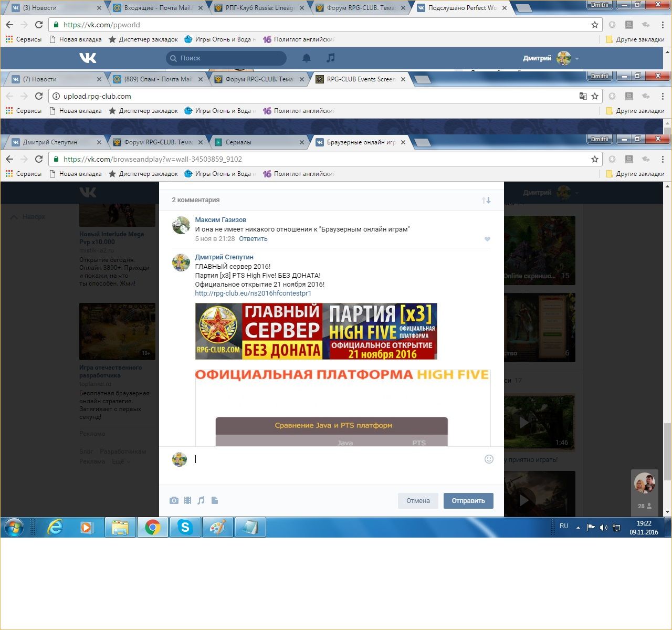Close the Браузерные онлайн игр tab

pos(403,142)
